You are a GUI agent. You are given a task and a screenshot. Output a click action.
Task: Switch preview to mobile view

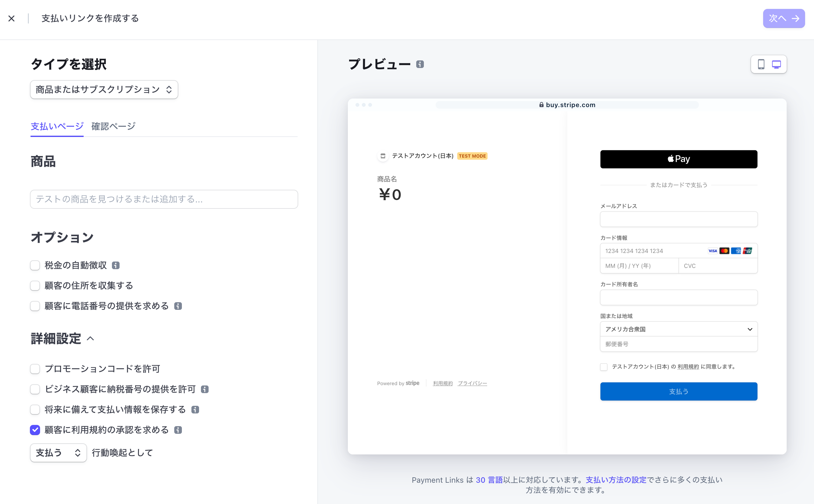[761, 64]
